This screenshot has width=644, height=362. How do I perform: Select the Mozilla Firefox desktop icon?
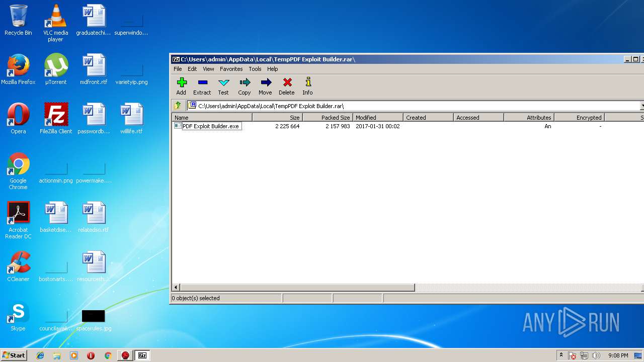18,69
